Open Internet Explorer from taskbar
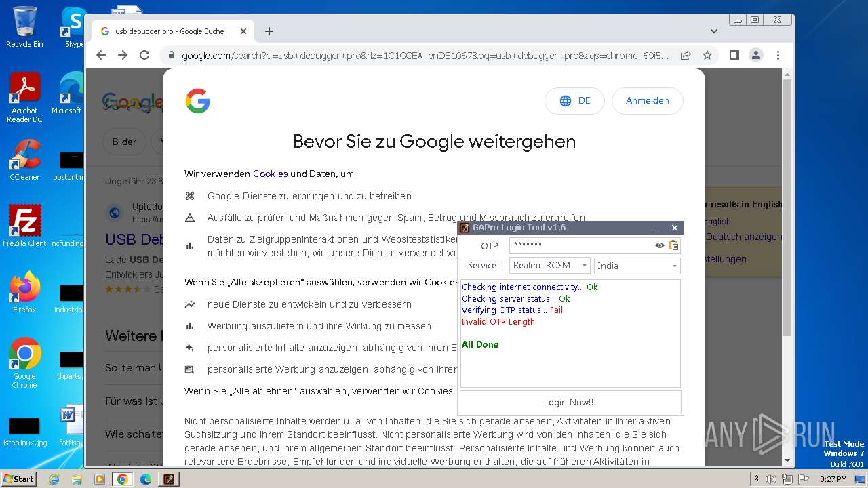The width and height of the screenshot is (868, 488). click(x=54, y=479)
